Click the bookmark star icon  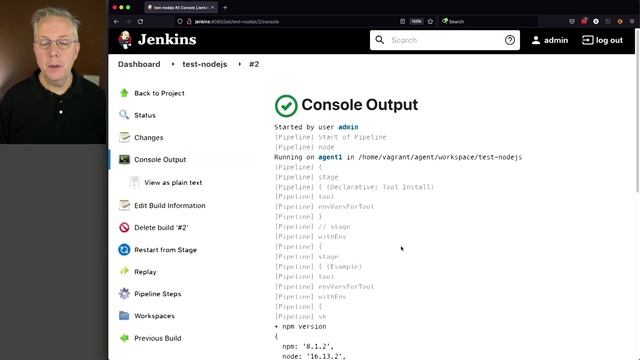[430, 21]
